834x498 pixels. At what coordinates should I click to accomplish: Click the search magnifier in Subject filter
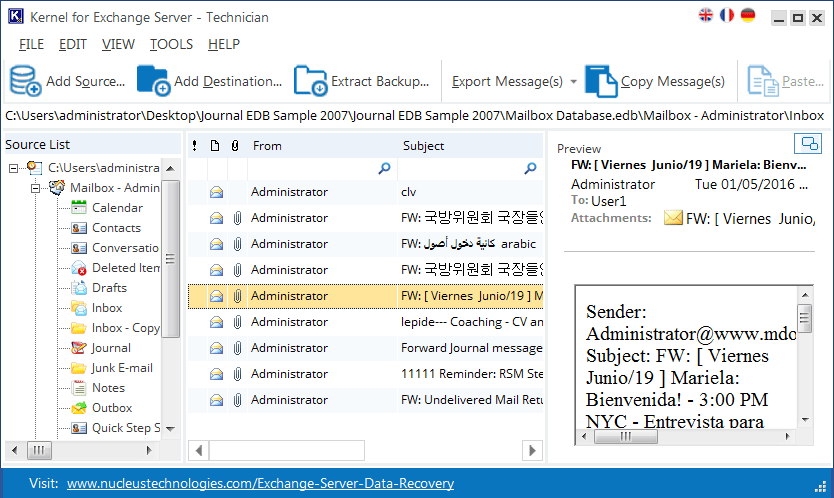530,169
